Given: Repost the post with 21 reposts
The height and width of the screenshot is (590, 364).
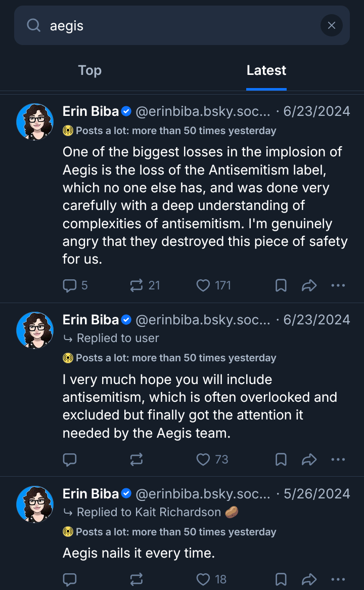Looking at the screenshot, I should 136,285.
